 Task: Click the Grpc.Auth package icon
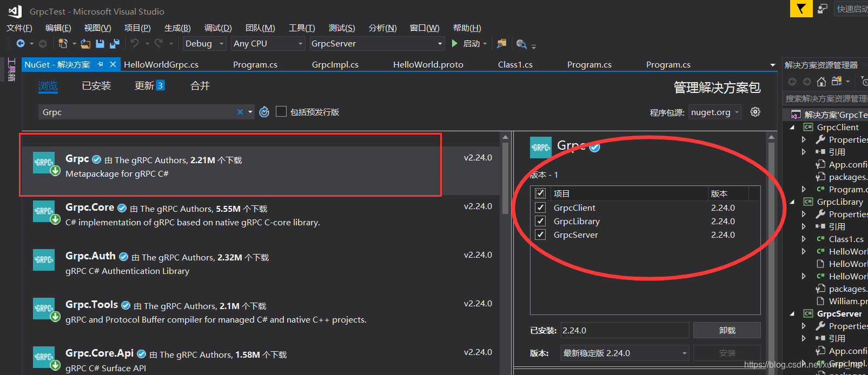pyautogui.click(x=44, y=260)
